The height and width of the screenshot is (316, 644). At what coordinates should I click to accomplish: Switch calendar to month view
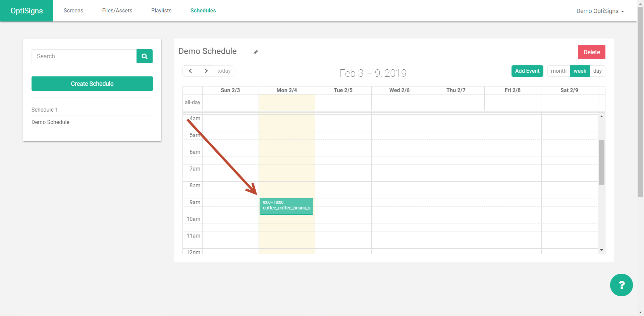(558, 71)
